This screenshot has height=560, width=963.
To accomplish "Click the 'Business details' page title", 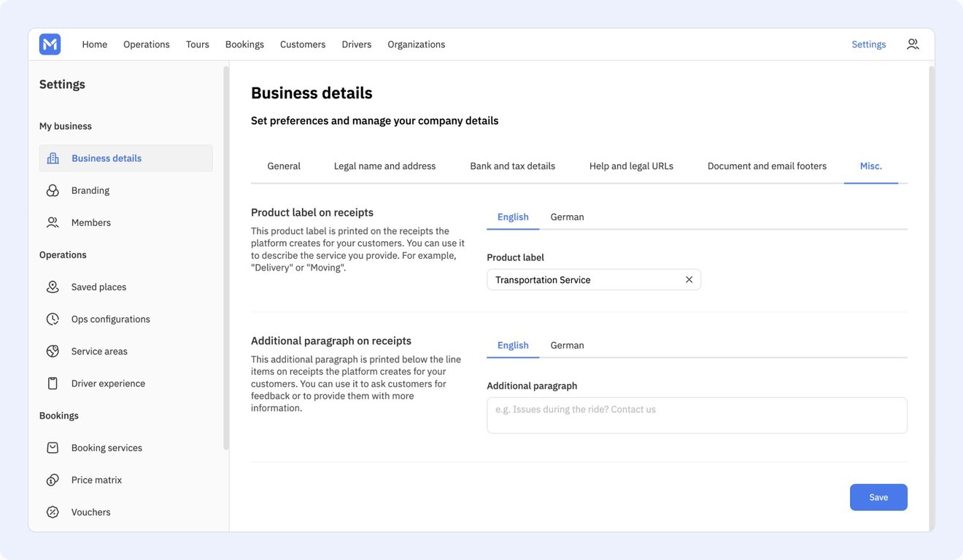I will click(x=312, y=93).
